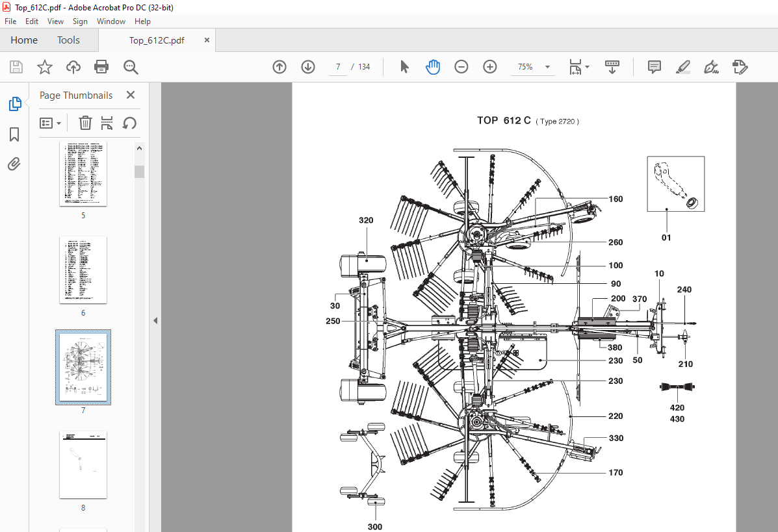Zoom out with the minus button
Screen dimensions: 778x532
[x=461, y=67]
